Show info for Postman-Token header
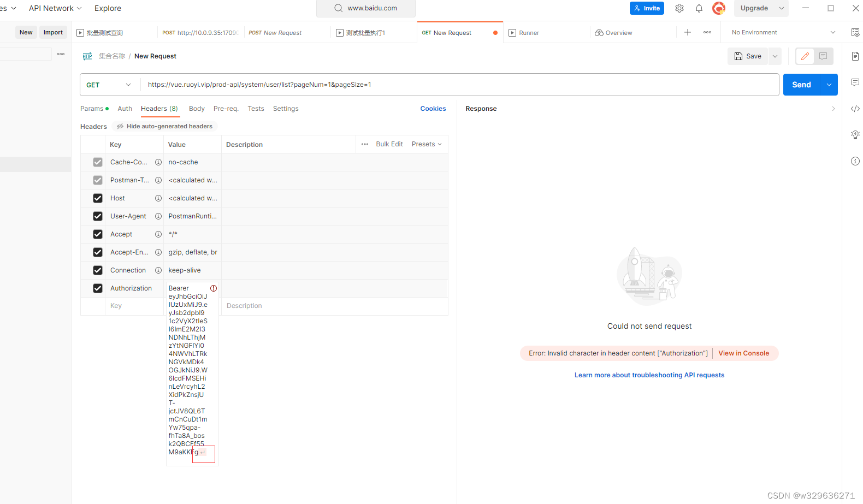This screenshot has height=504, width=863. pyautogui.click(x=158, y=180)
